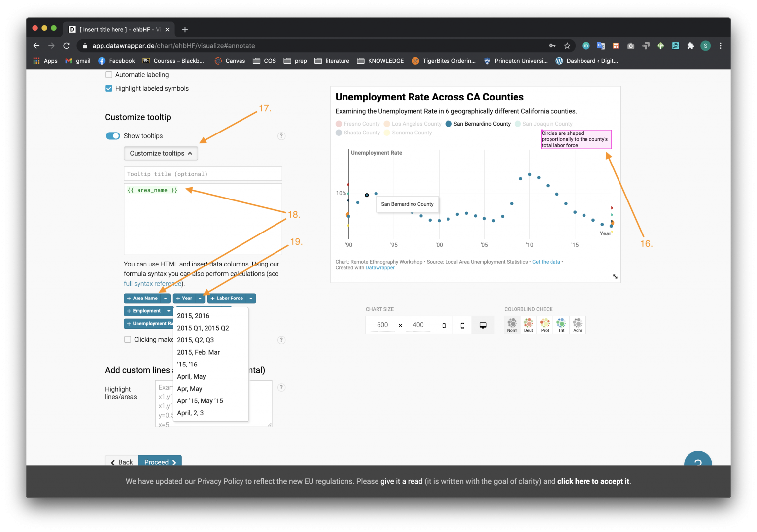This screenshot has height=532, width=757.
Task: Select the Achr colorblind check simulation
Action: tap(577, 325)
